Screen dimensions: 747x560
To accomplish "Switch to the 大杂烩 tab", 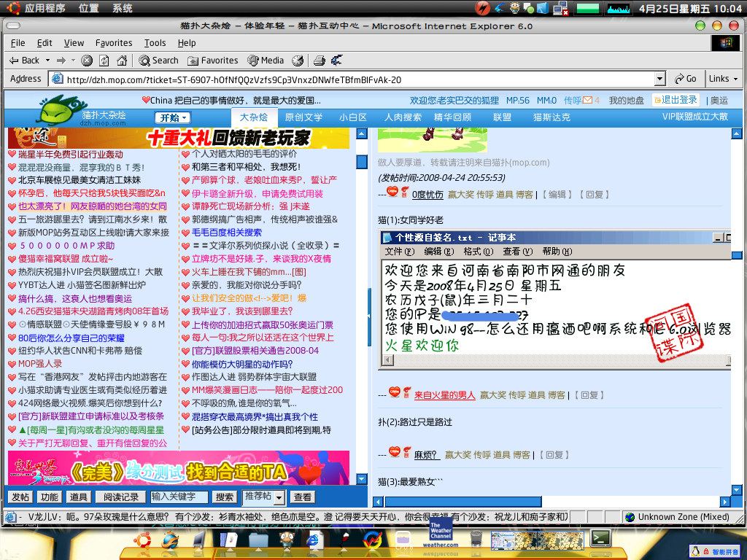I will (x=253, y=117).
